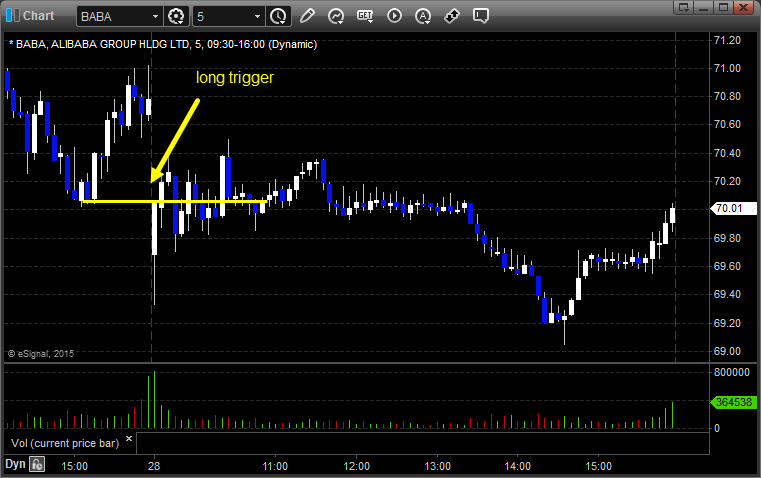The height and width of the screenshot is (478, 761).
Task: Click the 13:00 time axis label
Action: click(437, 466)
